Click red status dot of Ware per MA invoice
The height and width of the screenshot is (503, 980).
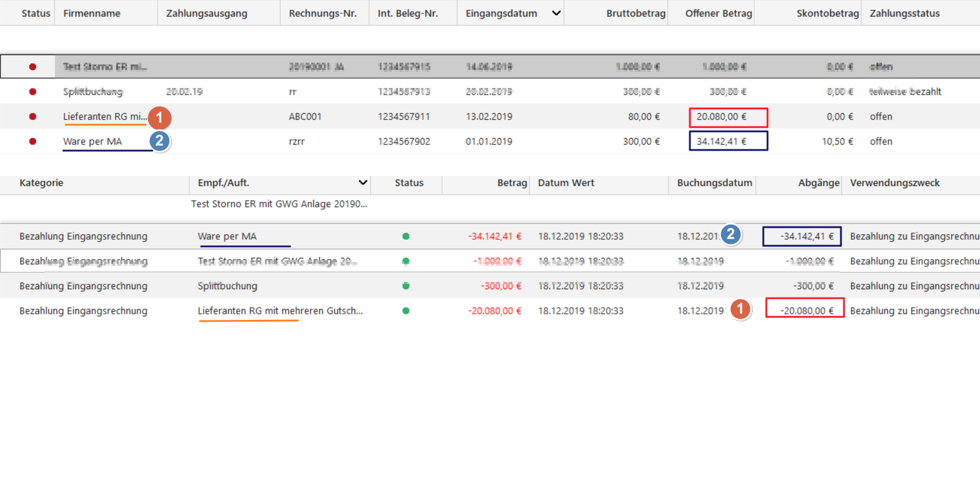[33, 142]
